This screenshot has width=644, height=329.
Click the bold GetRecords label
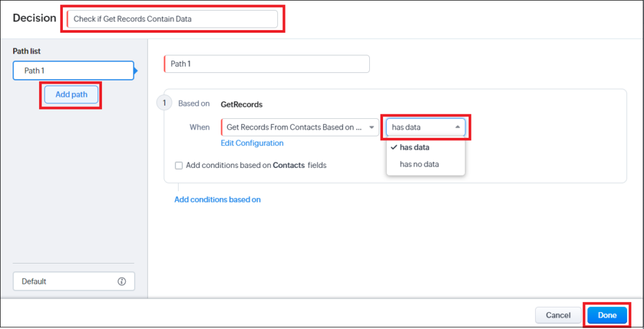[241, 104]
